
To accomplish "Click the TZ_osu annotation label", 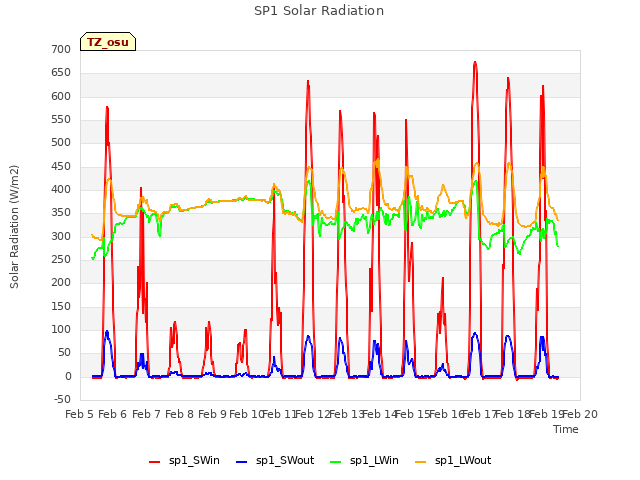I will (108, 42).
